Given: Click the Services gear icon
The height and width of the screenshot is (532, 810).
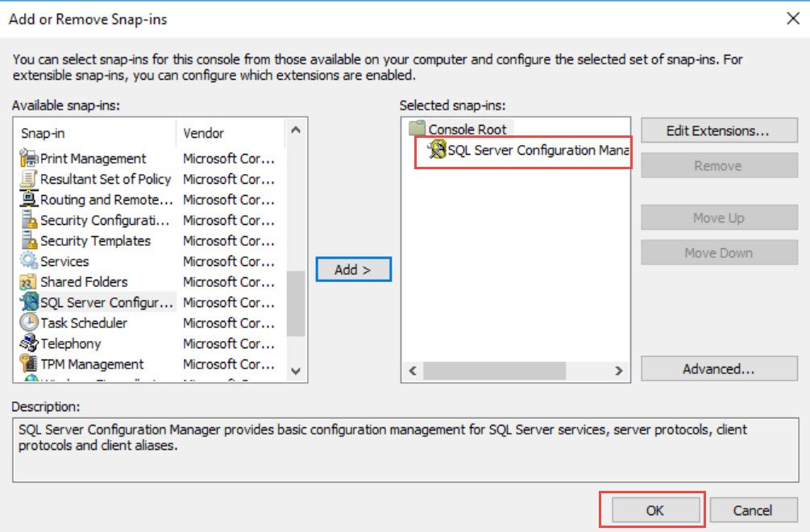Looking at the screenshot, I should tap(29, 261).
